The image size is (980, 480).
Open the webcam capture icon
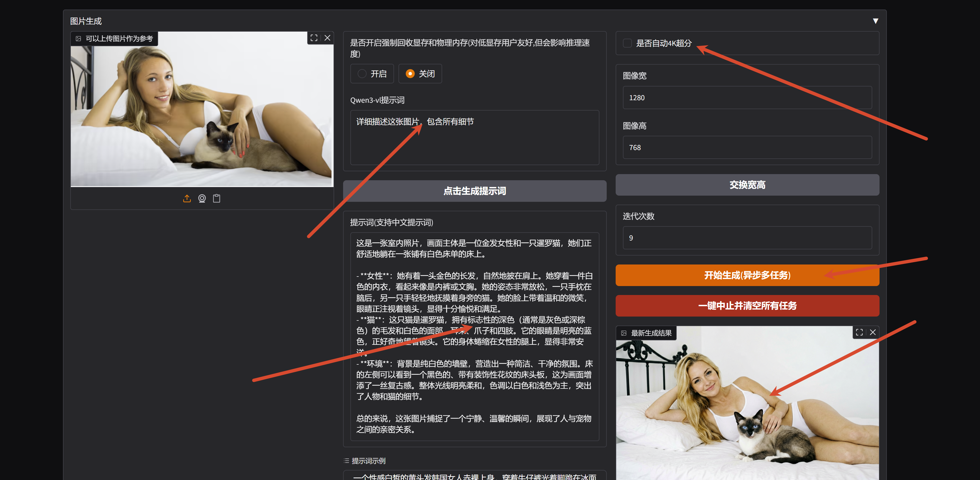pyautogui.click(x=202, y=198)
